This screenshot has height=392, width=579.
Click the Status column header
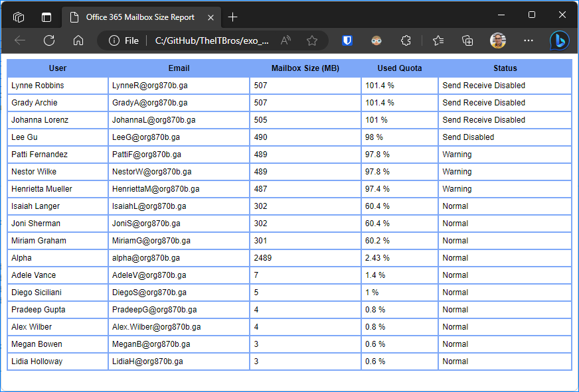[x=505, y=68]
